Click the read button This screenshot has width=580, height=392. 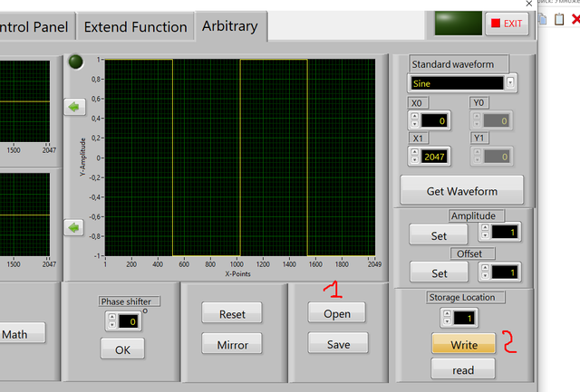tap(463, 368)
